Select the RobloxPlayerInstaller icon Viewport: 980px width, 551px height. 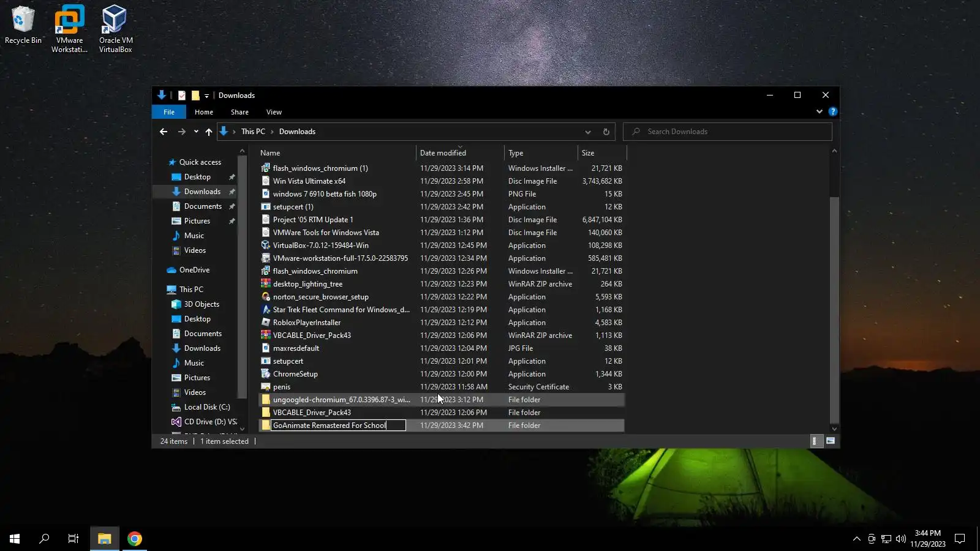(266, 323)
